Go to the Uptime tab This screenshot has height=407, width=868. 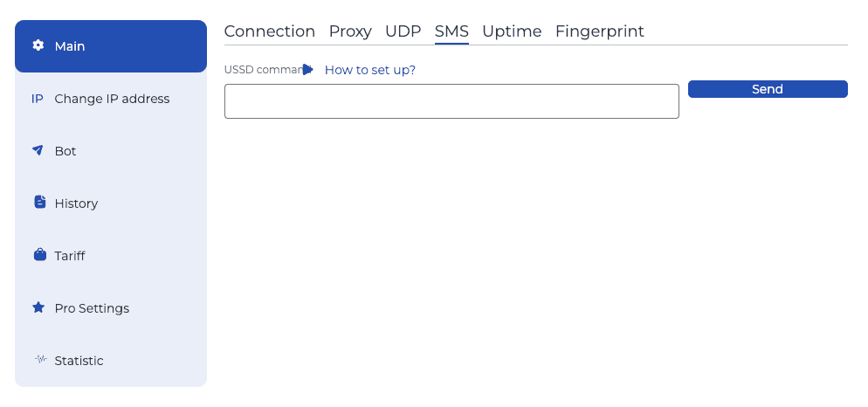[x=512, y=31]
